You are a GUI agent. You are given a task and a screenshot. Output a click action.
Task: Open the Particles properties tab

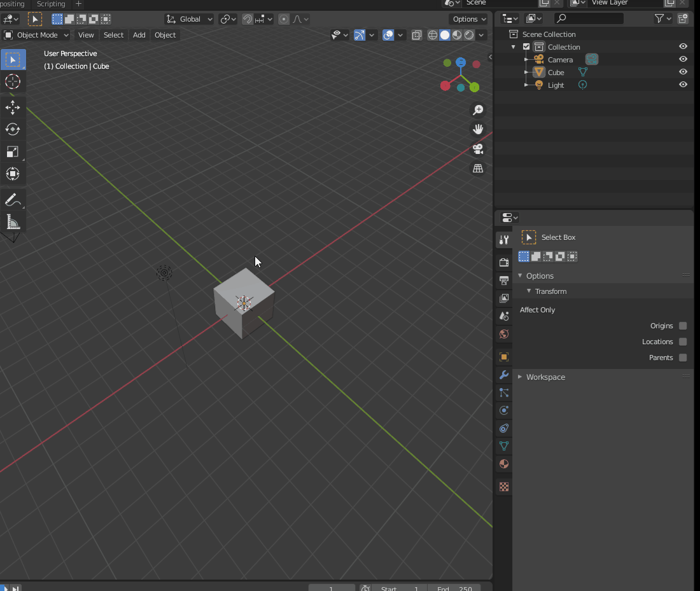(x=504, y=393)
